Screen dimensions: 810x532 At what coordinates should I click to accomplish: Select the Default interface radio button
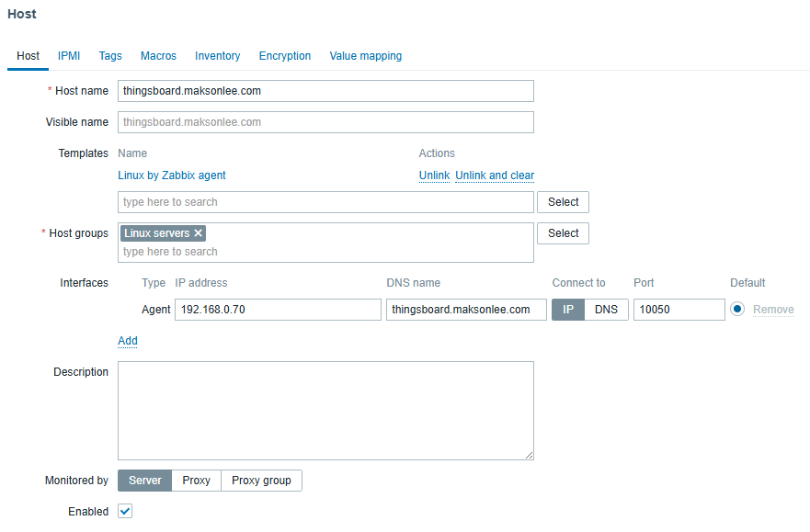[737, 309]
